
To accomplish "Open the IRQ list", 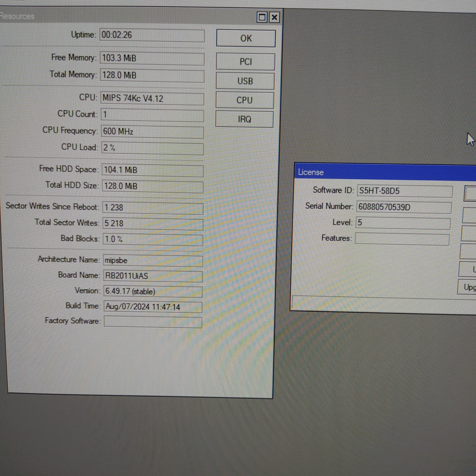I will click(244, 120).
